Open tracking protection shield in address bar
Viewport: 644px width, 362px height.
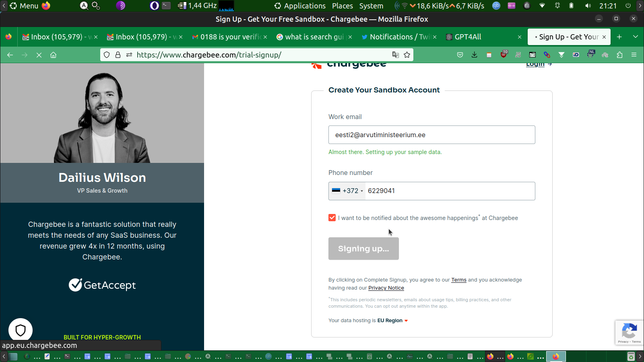(x=107, y=55)
